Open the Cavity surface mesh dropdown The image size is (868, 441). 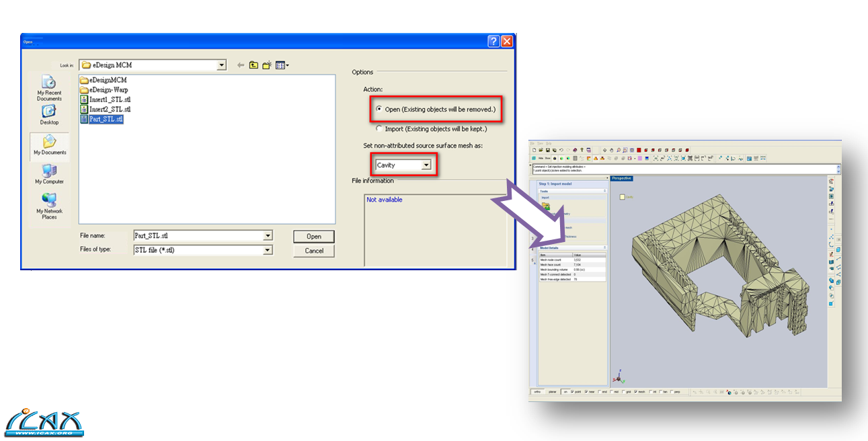[425, 164]
